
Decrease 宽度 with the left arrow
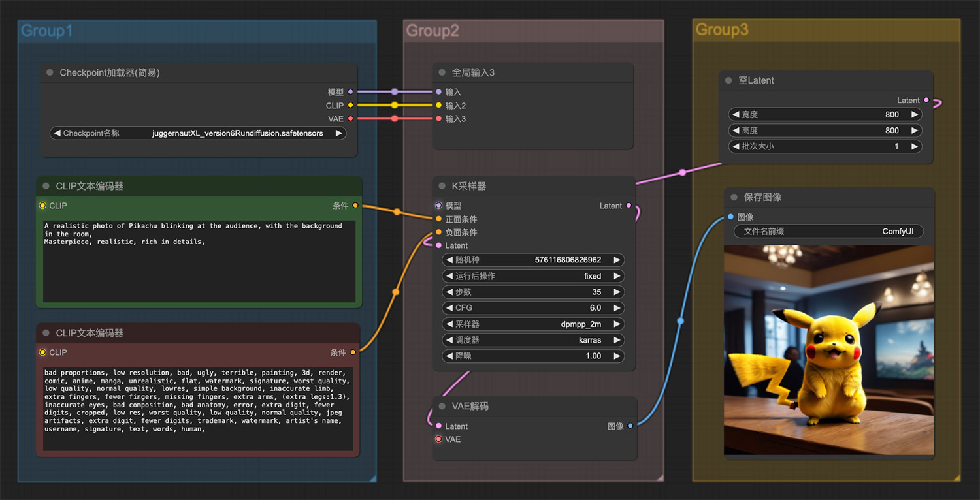coord(736,114)
